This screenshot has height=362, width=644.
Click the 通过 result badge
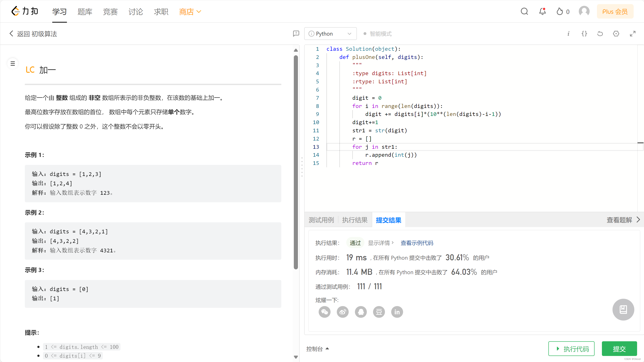click(355, 243)
